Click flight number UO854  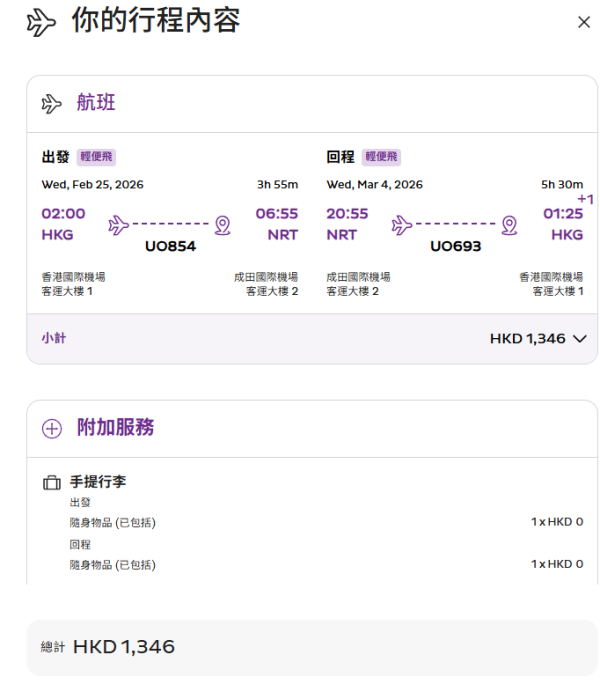coord(171,246)
